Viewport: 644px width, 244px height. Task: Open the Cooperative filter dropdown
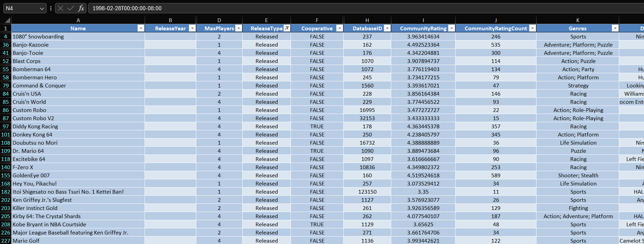tap(340, 28)
